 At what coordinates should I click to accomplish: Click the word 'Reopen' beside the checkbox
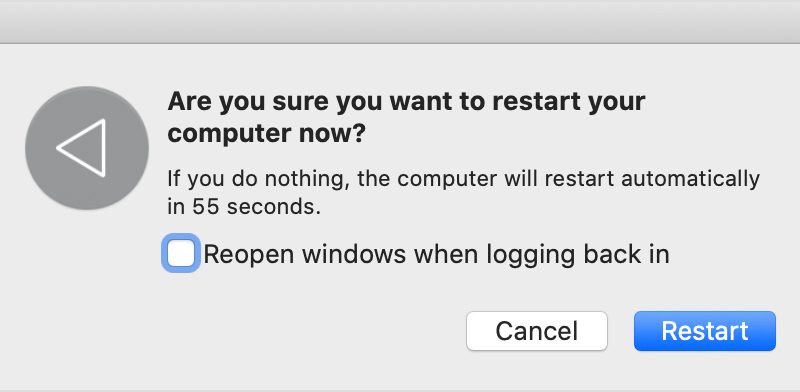click(249, 255)
